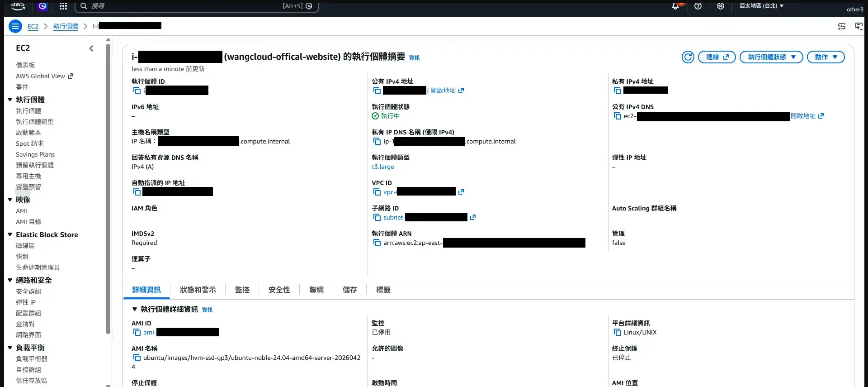Open the public DNS 開啟地址 link
This screenshot has width=868, height=387.
(807, 116)
